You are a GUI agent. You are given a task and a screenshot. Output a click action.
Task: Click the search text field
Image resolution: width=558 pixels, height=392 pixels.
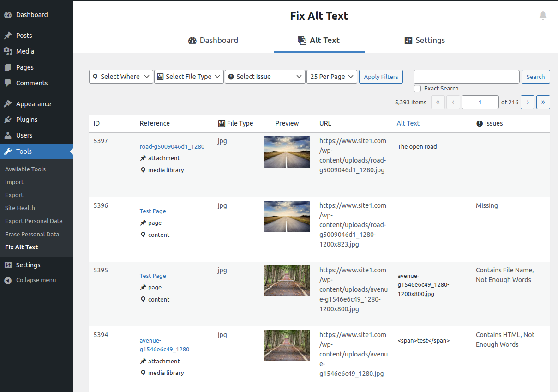click(467, 77)
